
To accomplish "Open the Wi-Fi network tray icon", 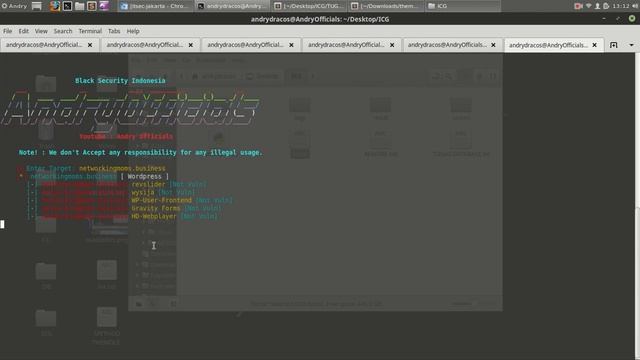I will click(x=589, y=6).
